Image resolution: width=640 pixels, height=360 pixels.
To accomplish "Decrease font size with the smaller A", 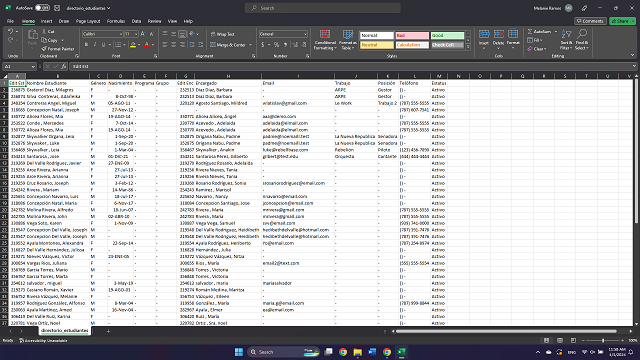I will point(151,34).
